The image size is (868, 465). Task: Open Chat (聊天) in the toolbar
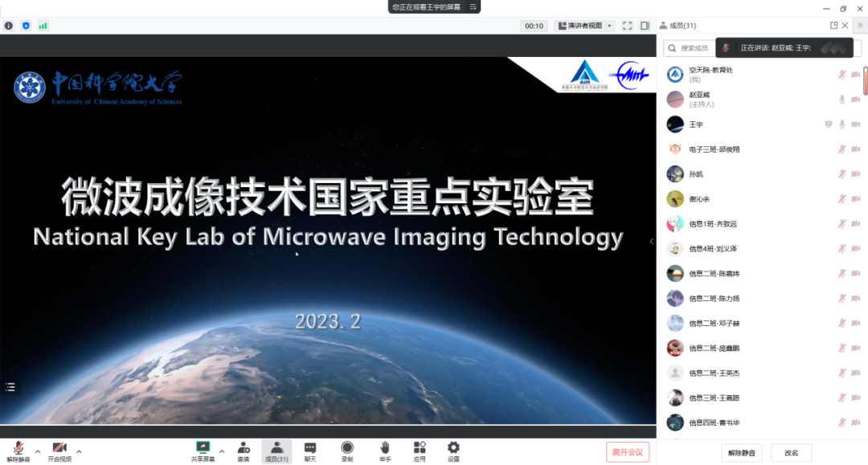[310, 451]
